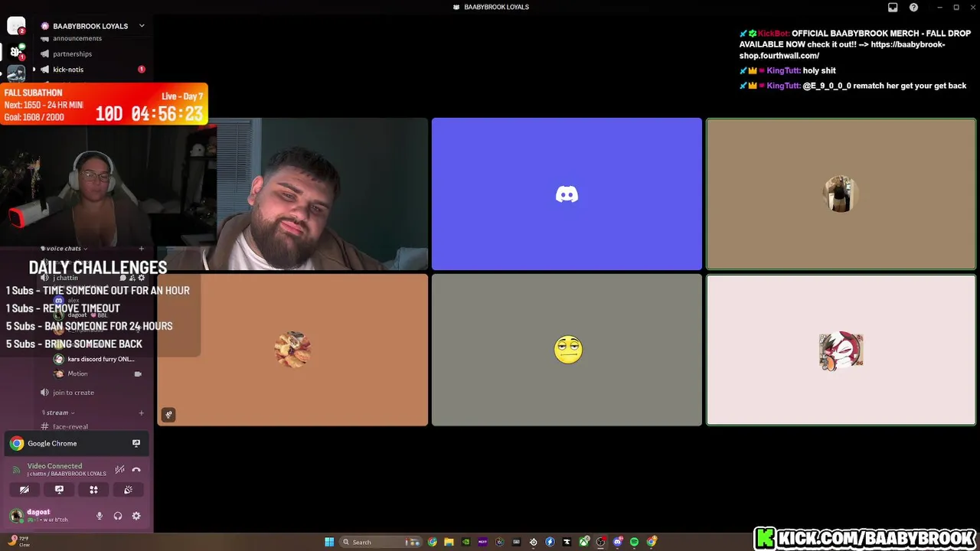Click the icon on orange tile corner

click(168, 415)
